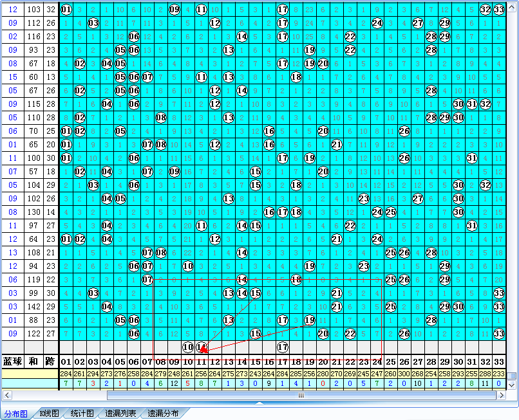The height and width of the screenshot is (420, 519).
Task: Switch to the K线图 tab
Action: [49, 414]
